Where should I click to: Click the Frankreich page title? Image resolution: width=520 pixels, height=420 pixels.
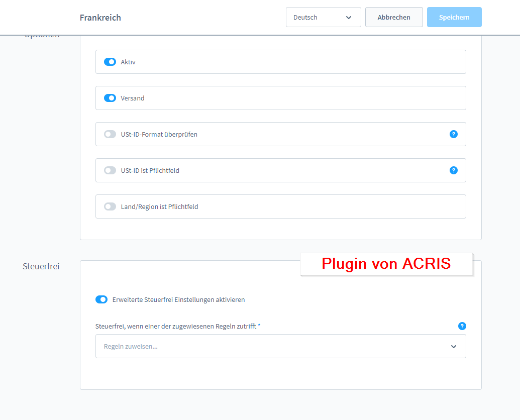(100, 18)
